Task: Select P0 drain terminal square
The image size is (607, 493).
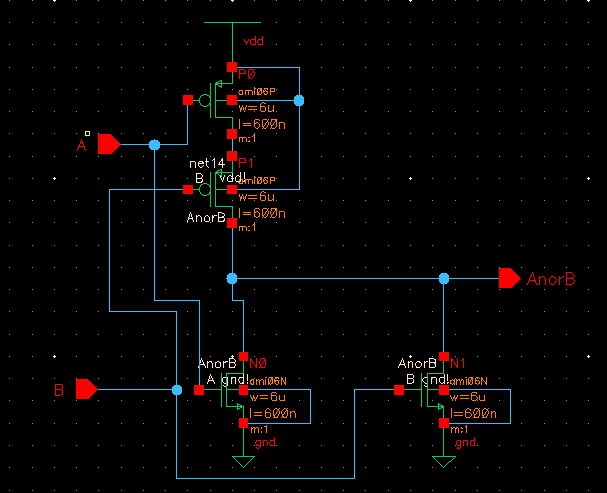Action: coord(232,134)
